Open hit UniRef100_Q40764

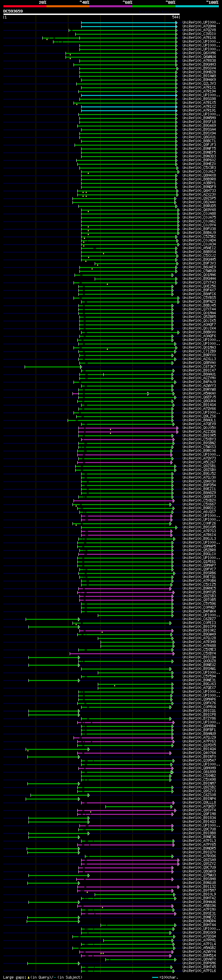pyautogui.click(x=199, y=753)
